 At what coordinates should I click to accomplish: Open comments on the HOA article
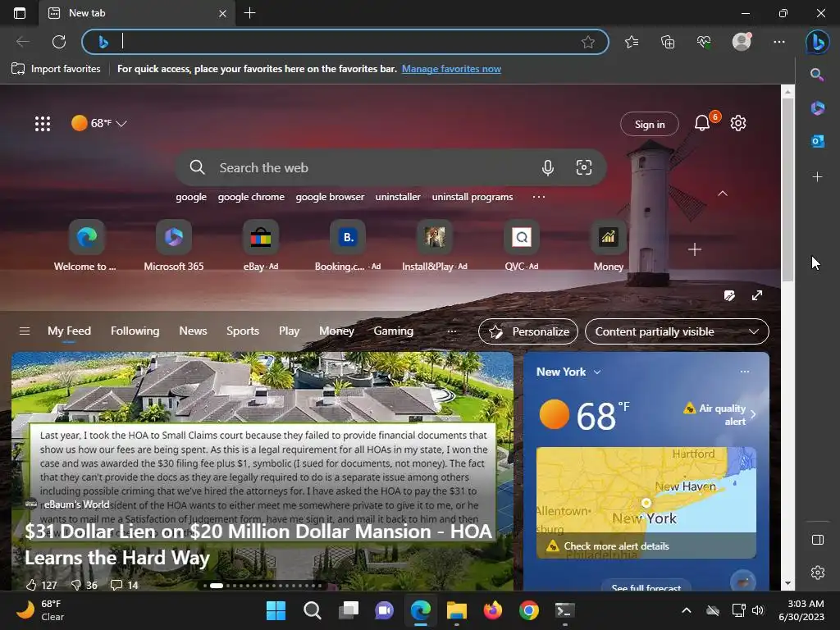(x=124, y=585)
